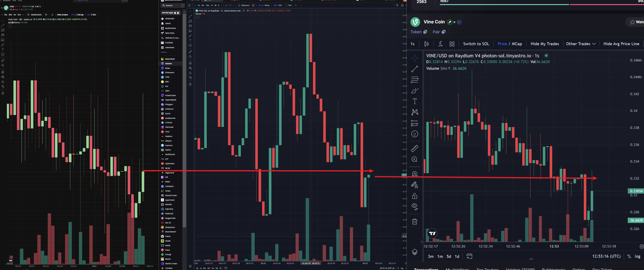Click the Switch to SOL button
644x270 pixels.
(x=476, y=44)
